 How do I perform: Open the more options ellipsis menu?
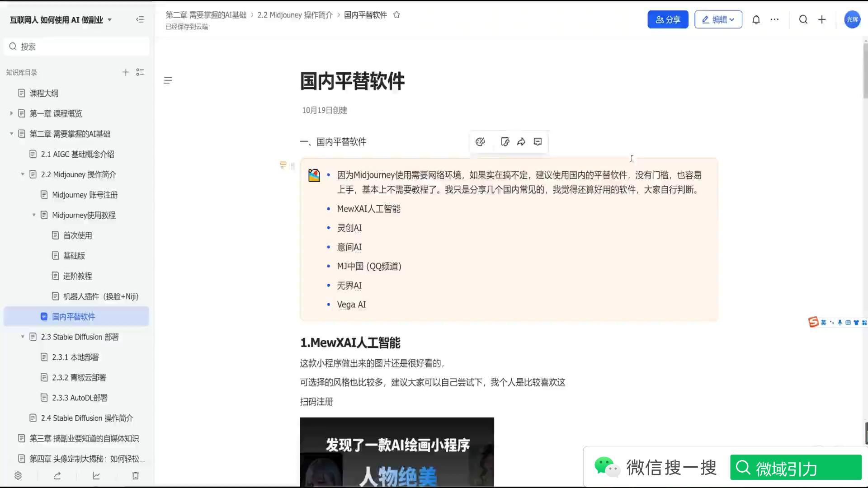[774, 19]
